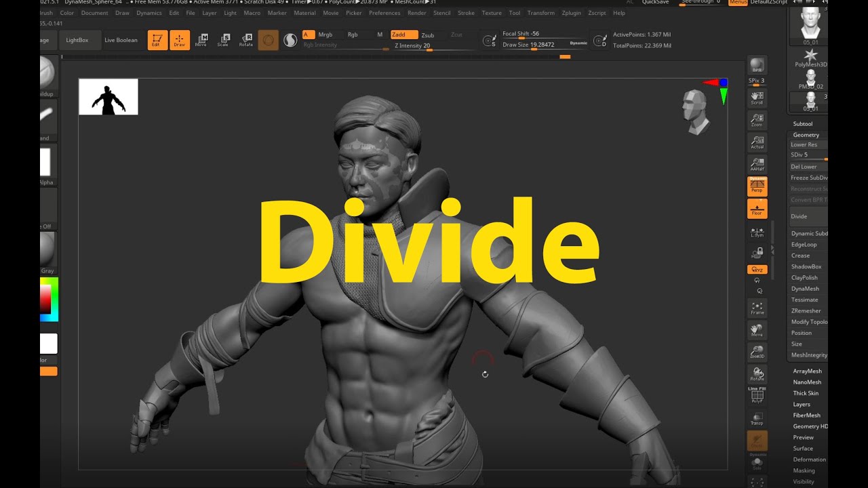Screen dimensions: 868x488
Task: Toggle Persp perspective mode
Action: pos(757,186)
